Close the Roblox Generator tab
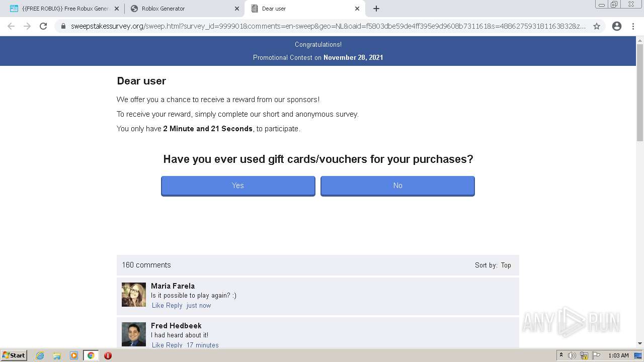Viewport: 644px width, 362px height. (x=237, y=9)
